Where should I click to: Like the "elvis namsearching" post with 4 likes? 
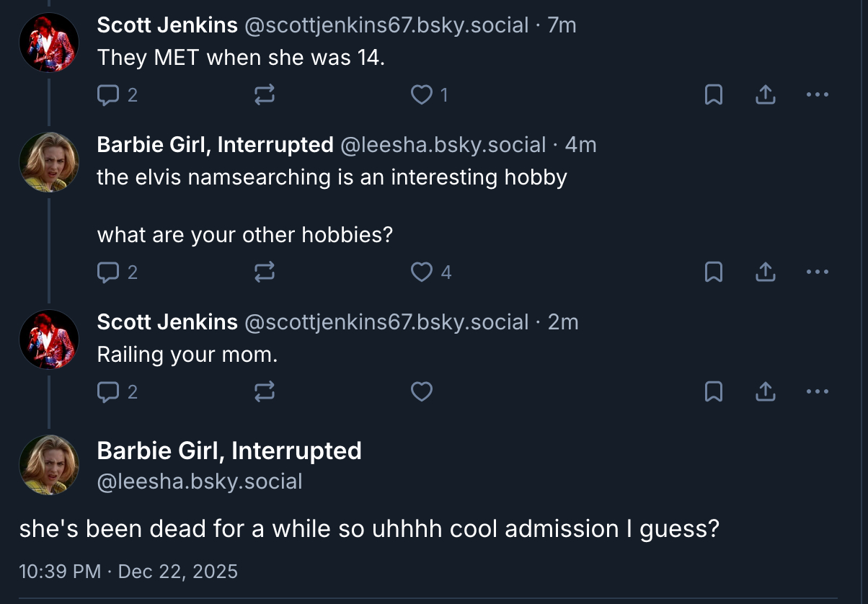[x=421, y=272]
